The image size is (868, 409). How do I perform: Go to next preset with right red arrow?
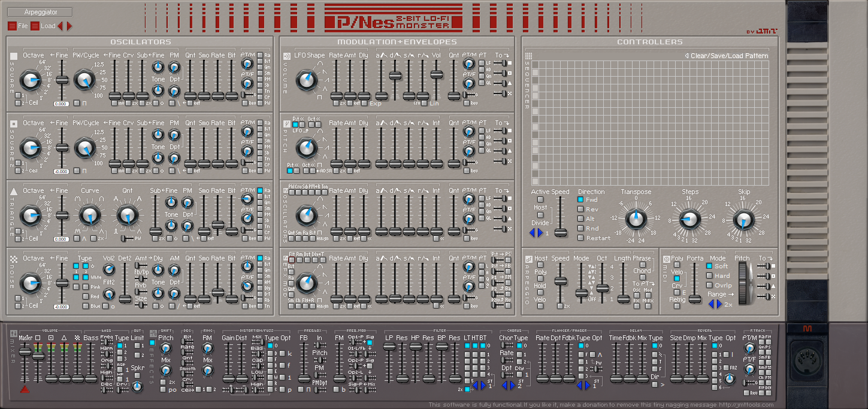click(x=69, y=26)
